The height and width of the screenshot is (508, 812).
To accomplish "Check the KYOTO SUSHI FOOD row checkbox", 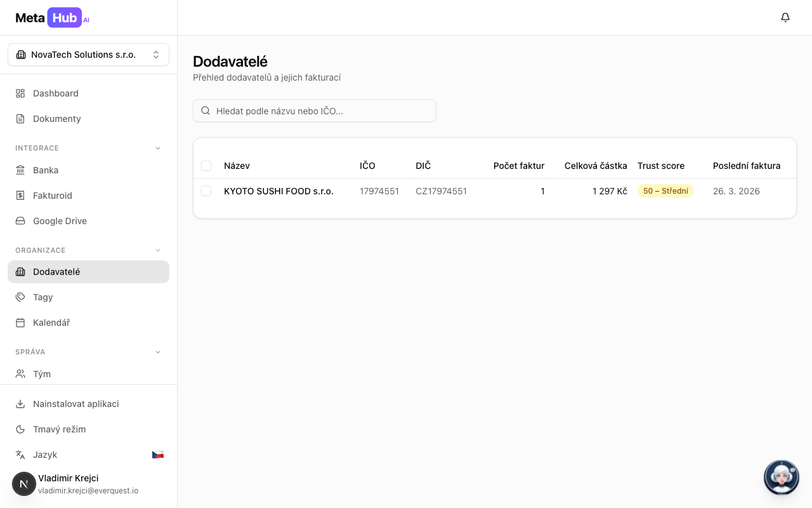I will pos(206,191).
